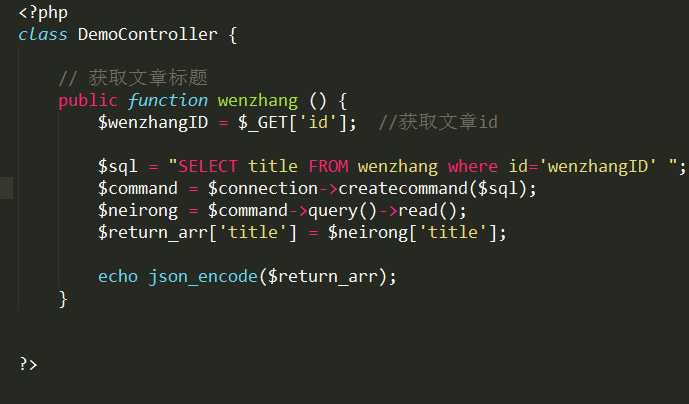This screenshot has height=404, width=689.
Task: Click the createcommand method call
Action: (403, 189)
